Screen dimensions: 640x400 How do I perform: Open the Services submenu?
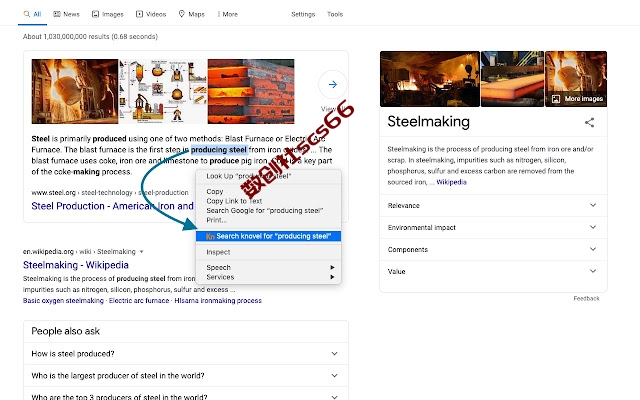pos(268,277)
